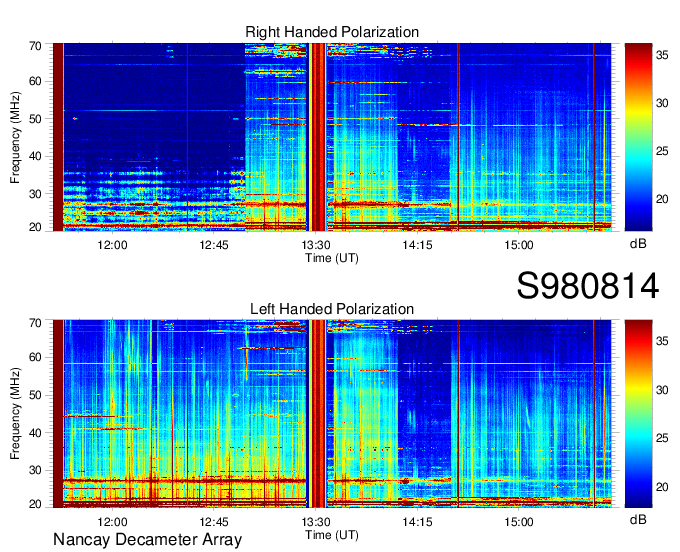The height and width of the screenshot is (552, 680).
Task: Click the 20 MHz tick on the right-handed panel
Action: (35, 227)
